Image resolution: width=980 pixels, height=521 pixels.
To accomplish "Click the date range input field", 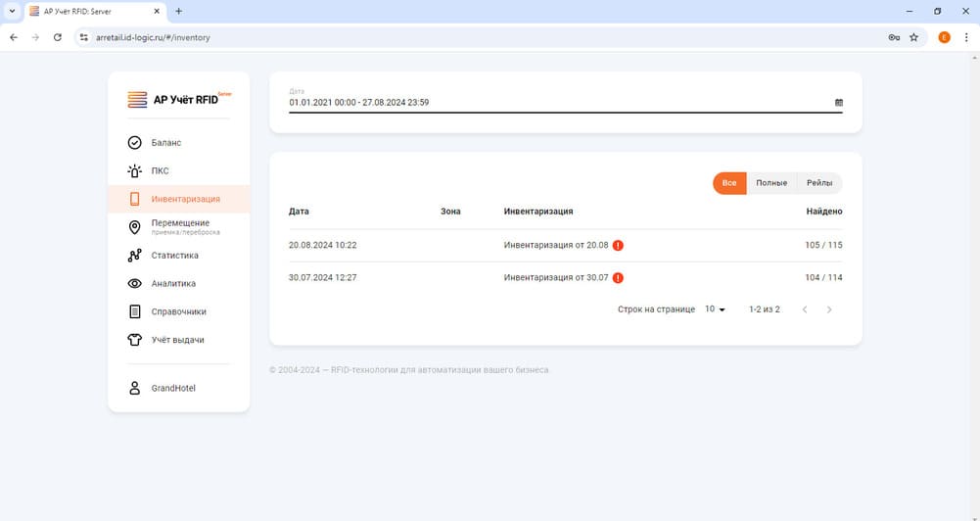I will tap(558, 103).
